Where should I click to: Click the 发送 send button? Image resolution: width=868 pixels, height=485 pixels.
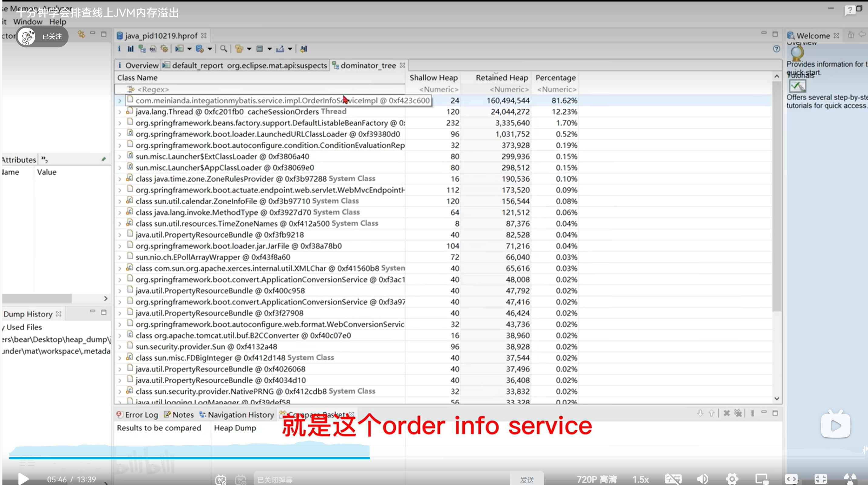[527, 479]
